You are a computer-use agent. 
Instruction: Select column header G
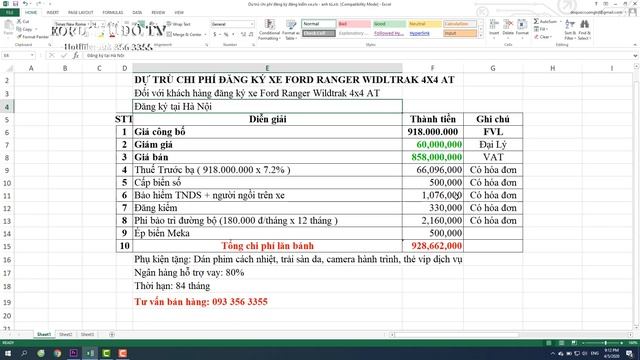[x=493, y=68]
